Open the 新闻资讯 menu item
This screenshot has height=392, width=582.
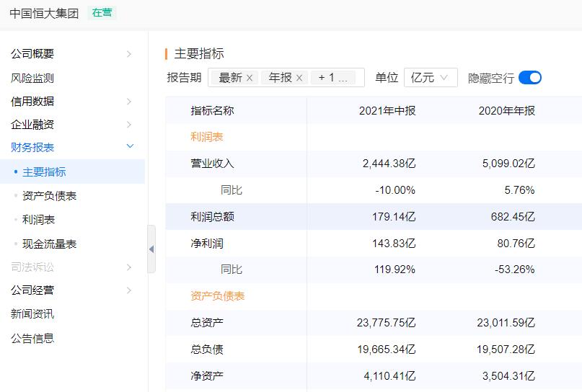tap(32, 313)
